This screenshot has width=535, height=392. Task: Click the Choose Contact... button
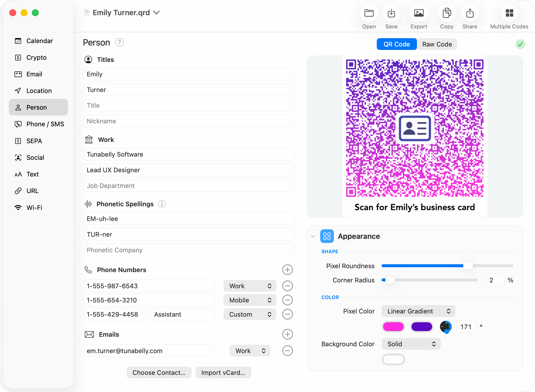[x=159, y=372]
